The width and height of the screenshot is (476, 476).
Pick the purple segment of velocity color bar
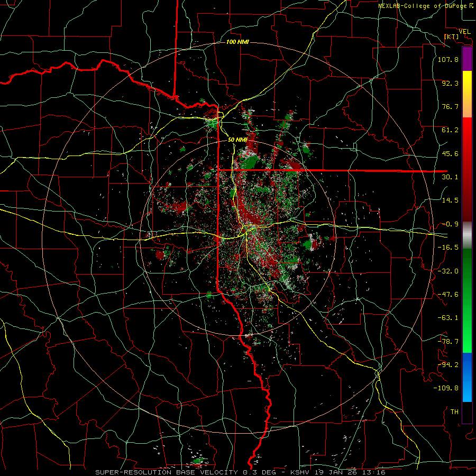pyautogui.click(x=467, y=59)
